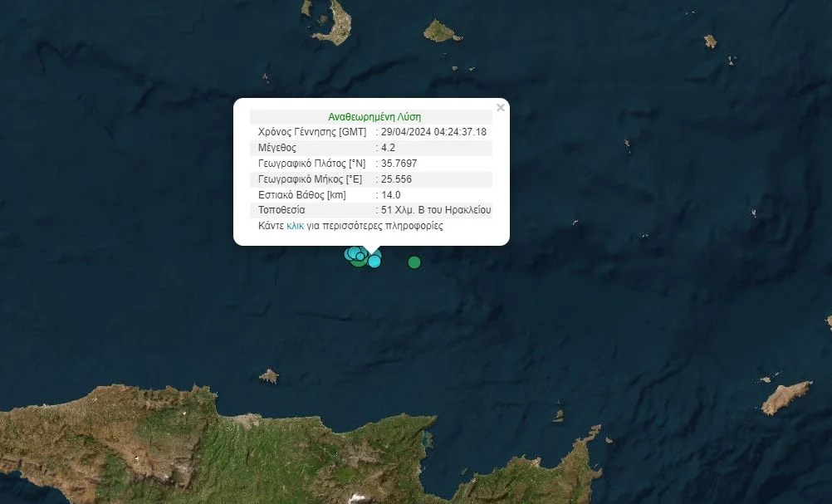Viewport: 832px width, 504px height.
Task: Click Kasos island at the right edge
Action: click(x=786, y=397)
